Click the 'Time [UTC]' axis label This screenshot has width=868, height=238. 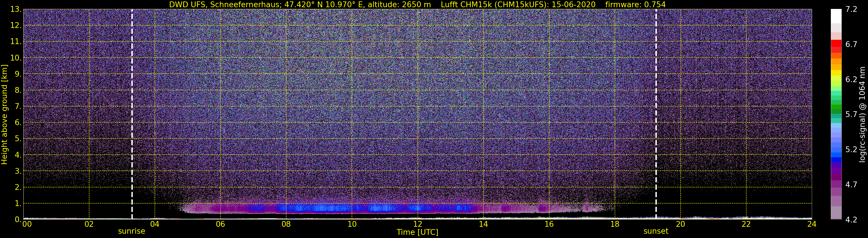(x=417, y=232)
